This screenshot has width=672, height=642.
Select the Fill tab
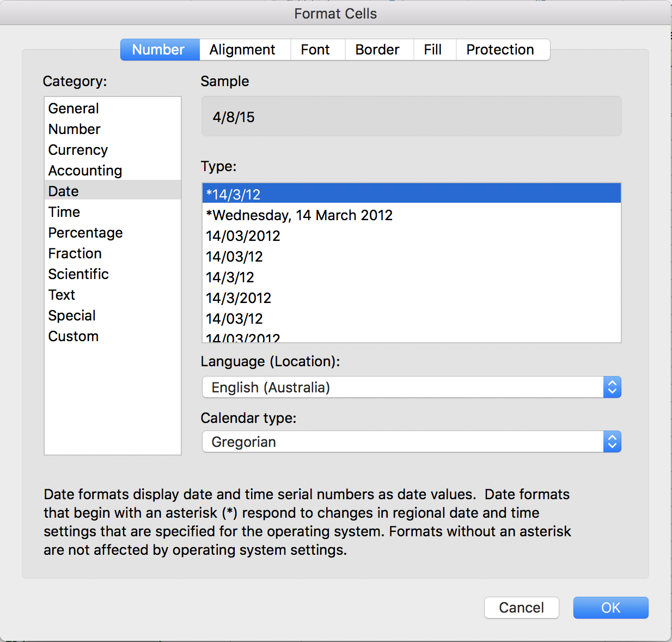click(x=433, y=50)
